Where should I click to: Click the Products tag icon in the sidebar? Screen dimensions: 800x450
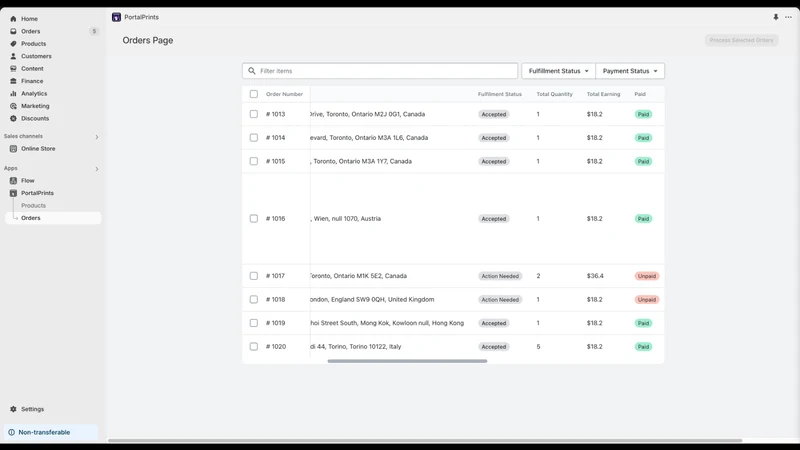tap(13, 44)
